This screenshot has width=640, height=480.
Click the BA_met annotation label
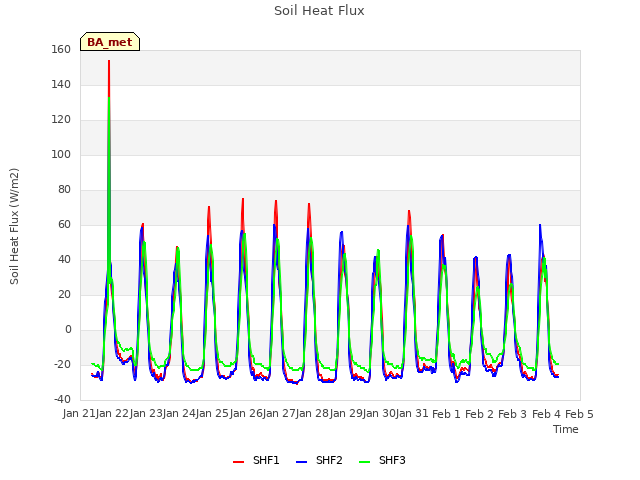point(110,42)
